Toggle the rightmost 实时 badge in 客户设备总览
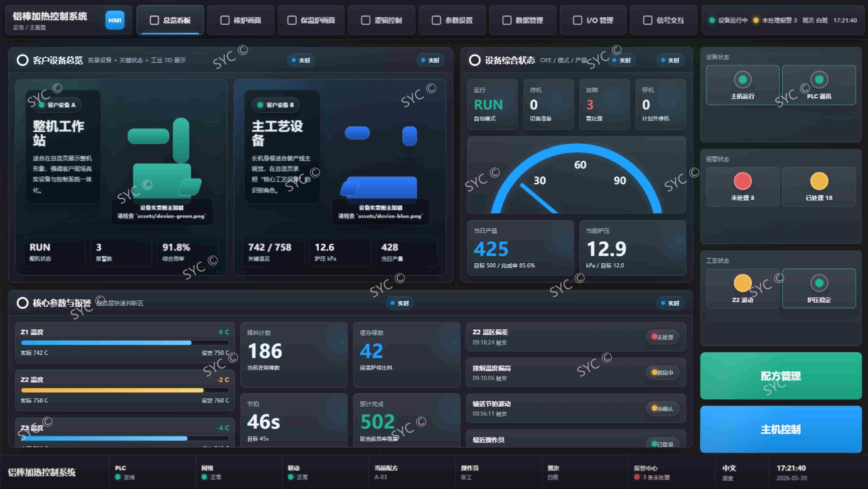The height and width of the screenshot is (489, 868). click(x=430, y=60)
